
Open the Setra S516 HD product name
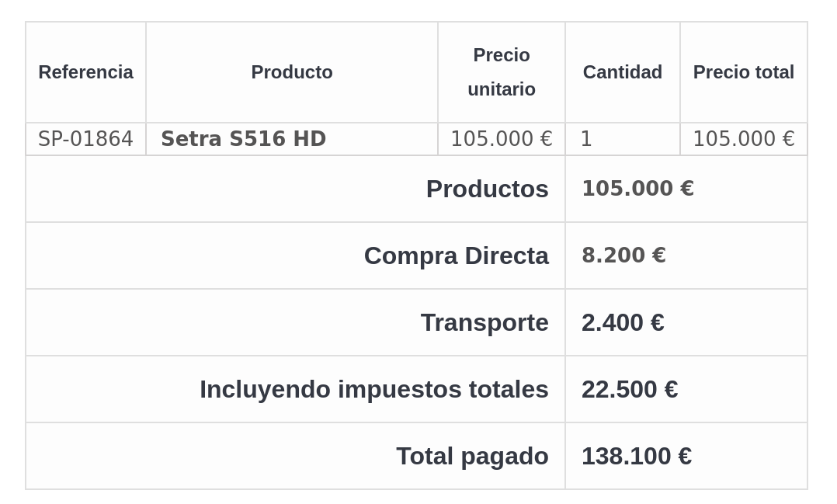pos(243,139)
